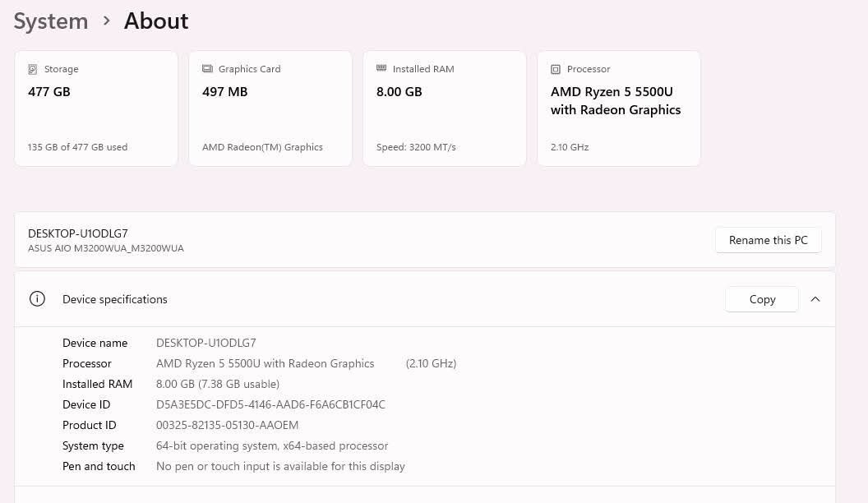
Task: Click the Product ID value 00325-82135-05130-AAOEM
Action: (x=227, y=425)
